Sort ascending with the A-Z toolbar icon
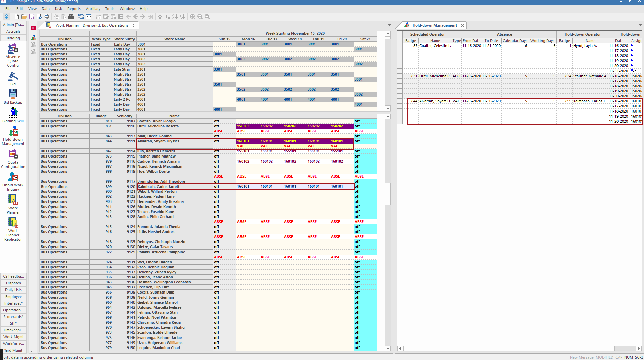The width and height of the screenshot is (644, 360). tap(175, 17)
